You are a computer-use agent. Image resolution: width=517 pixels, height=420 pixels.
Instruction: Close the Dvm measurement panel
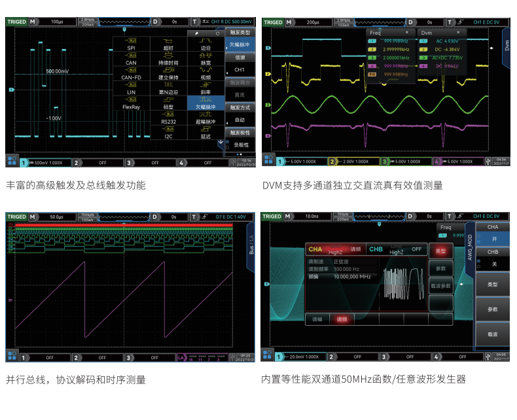459,32
